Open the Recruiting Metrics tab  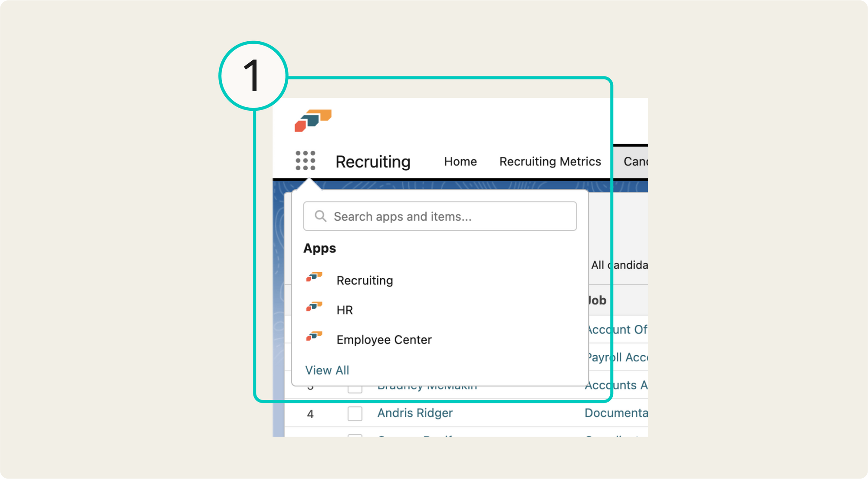550,162
